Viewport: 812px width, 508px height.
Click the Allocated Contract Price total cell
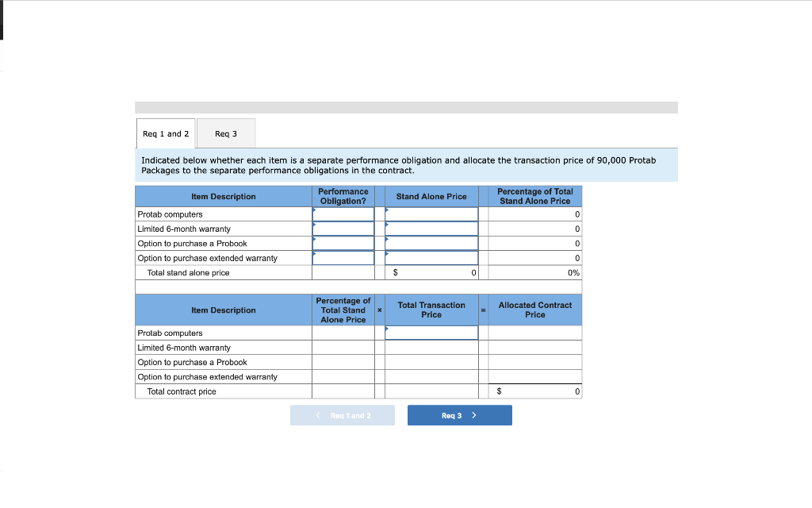coord(535,391)
